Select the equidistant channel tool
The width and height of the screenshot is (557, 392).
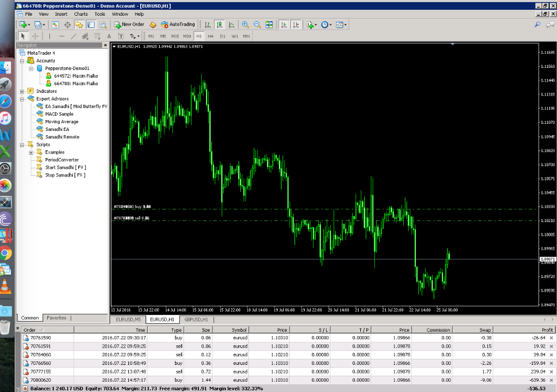click(x=85, y=36)
